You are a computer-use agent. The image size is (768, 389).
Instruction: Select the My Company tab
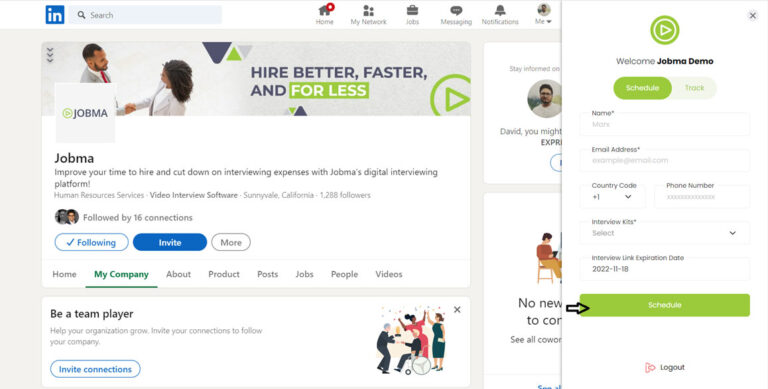pyautogui.click(x=121, y=274)
